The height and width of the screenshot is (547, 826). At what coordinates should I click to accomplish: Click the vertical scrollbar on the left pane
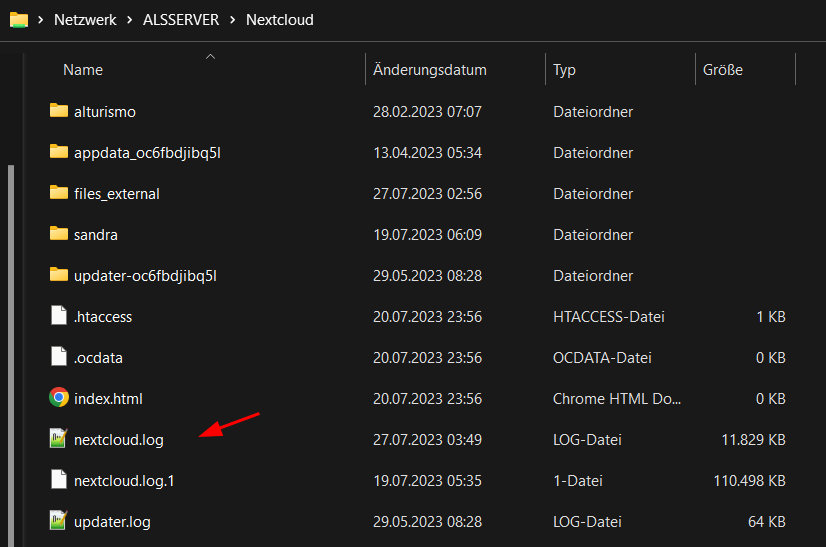11,356
